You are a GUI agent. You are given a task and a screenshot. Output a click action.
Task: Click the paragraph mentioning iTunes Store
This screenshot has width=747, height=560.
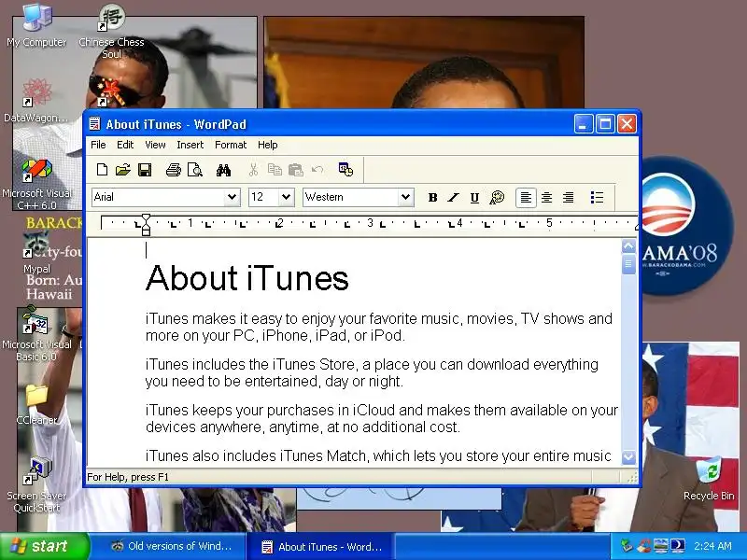(x=372, y=372)
